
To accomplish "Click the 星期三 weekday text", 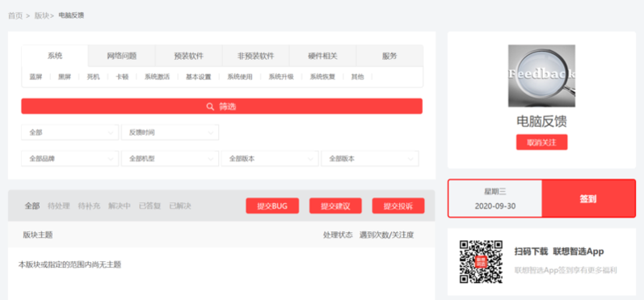I will (495, 192).
